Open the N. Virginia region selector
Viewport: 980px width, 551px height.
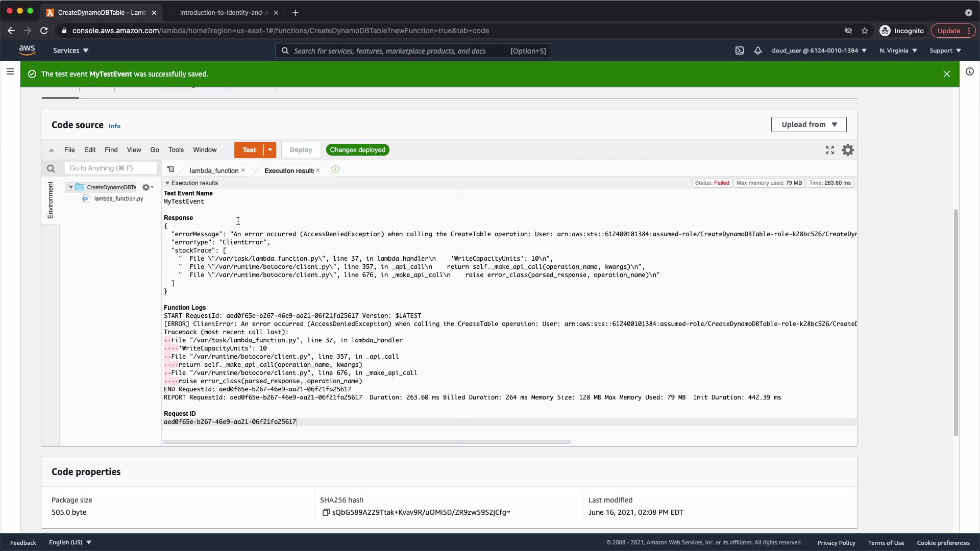[898, 51]
